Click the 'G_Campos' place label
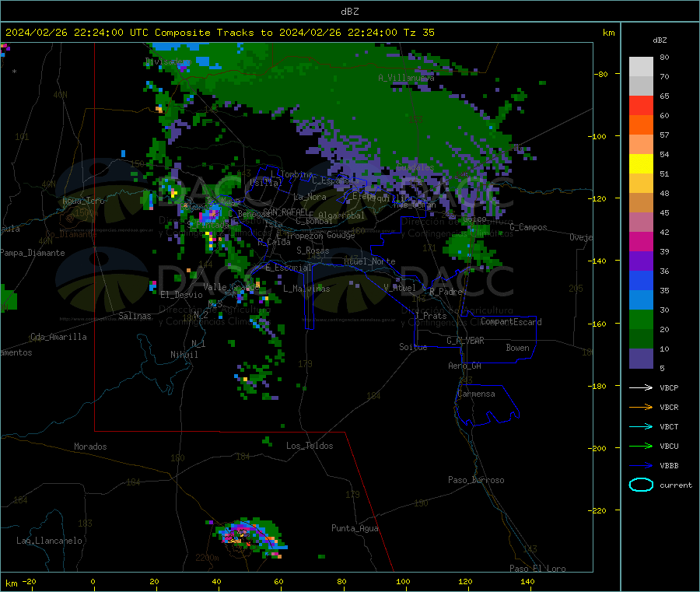This screenshot has width=700, height=592. (529, 227)
